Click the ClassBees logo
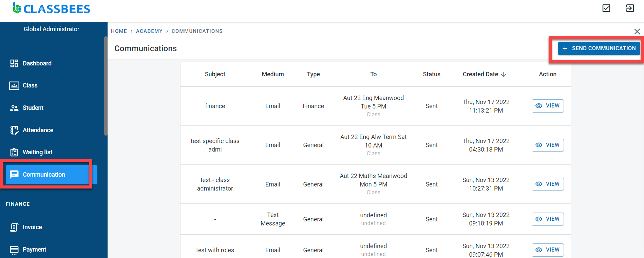 click(52, 8)
